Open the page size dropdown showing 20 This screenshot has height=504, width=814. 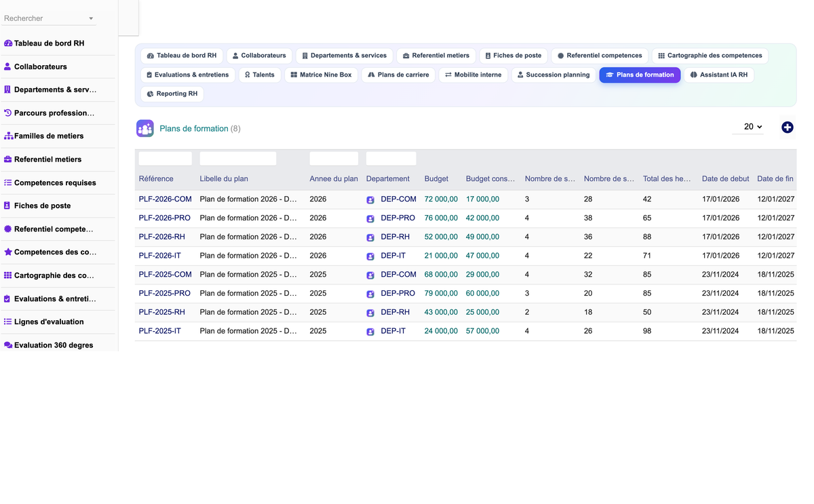(x=748, y=127)
